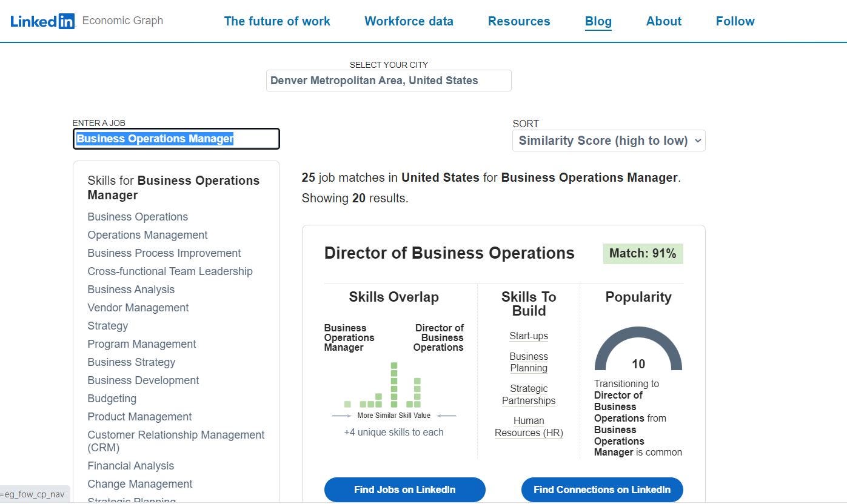This screenshot has width=847, height=504.
Task: Open the Follow menu item
Action: 735,21
